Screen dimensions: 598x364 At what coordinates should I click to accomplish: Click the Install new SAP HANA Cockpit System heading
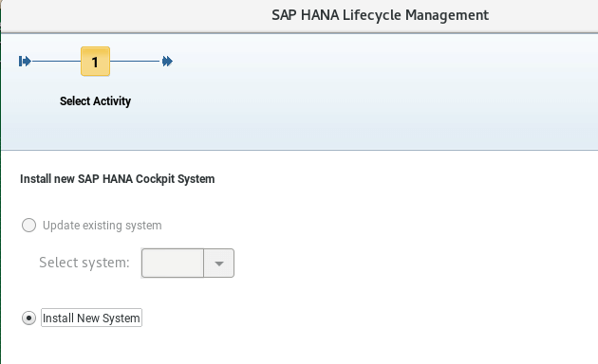(118, 179)
